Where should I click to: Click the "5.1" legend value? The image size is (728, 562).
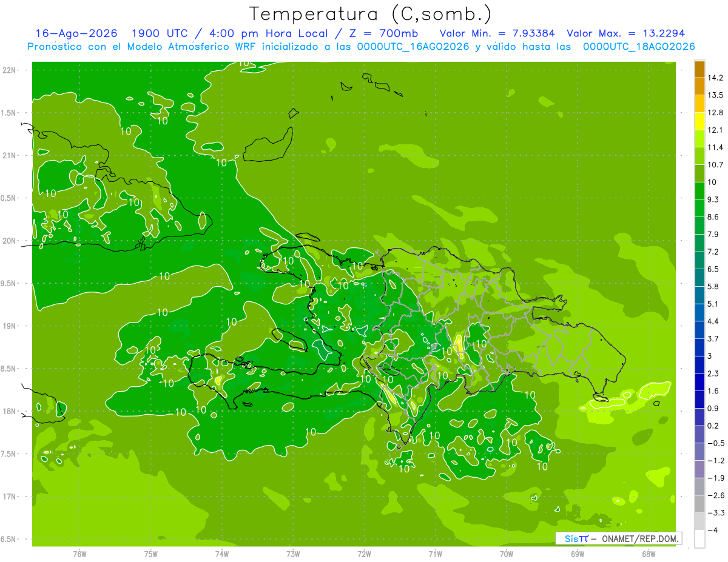click(713, 304)
